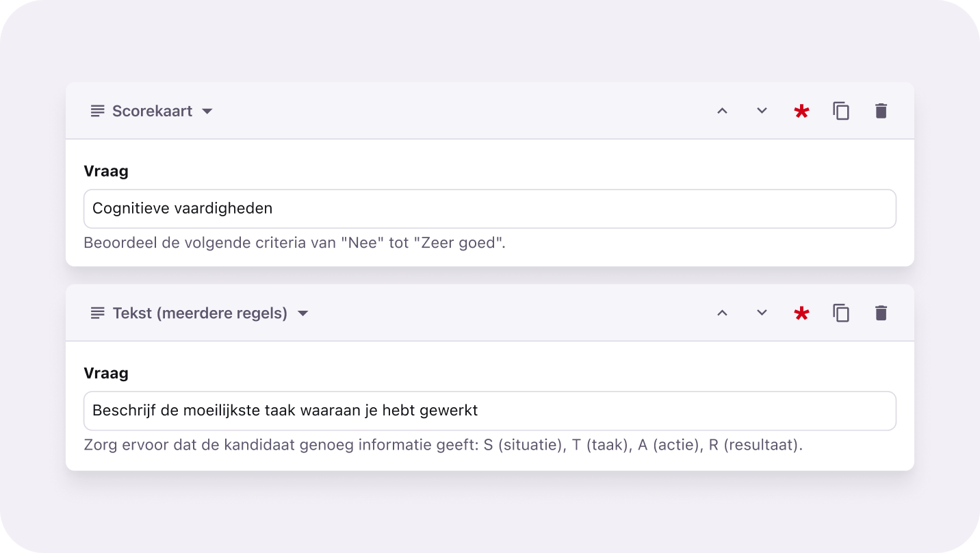Move the Scorekaart question up
980x553 pixels.
722,111
